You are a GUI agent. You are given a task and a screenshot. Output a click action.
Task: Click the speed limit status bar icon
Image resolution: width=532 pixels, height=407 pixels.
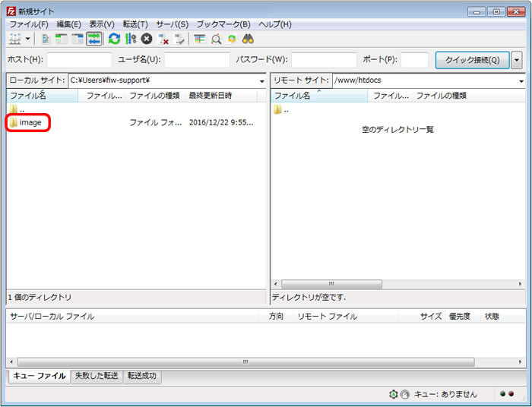(405, 394)
